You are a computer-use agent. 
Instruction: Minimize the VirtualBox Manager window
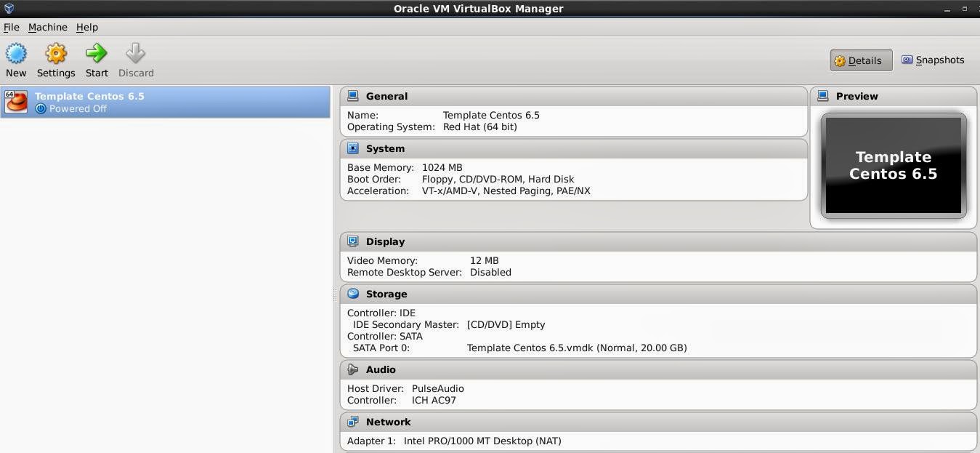[x=947, y=9]
